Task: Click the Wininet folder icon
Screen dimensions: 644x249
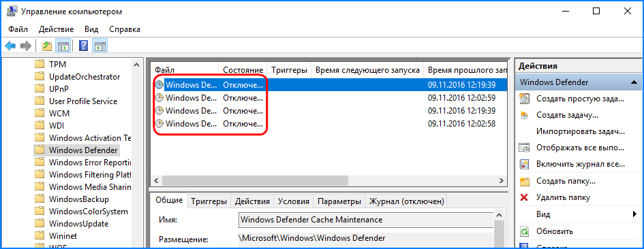Action: pyautogui.click(x=40, y=236)
